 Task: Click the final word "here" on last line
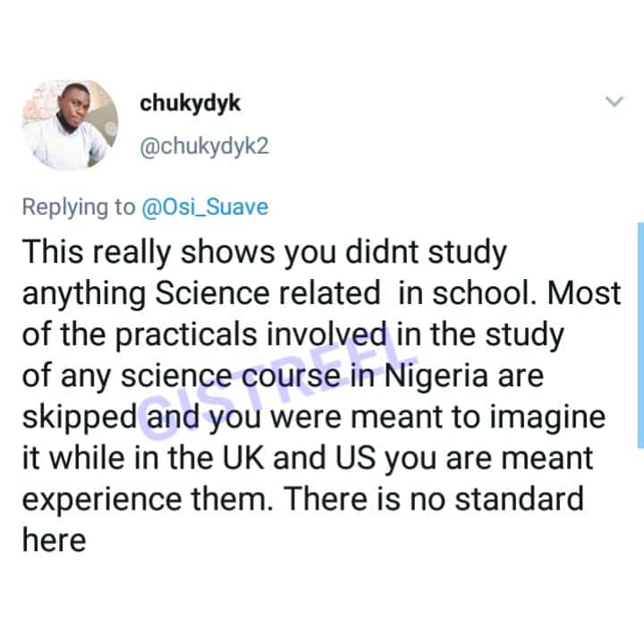point(54,541)
